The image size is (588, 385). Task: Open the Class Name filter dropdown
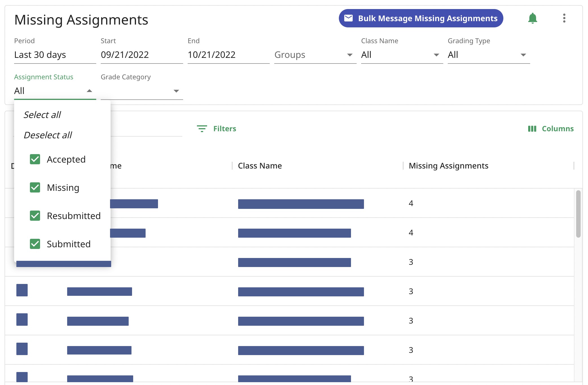coord(437,54)
